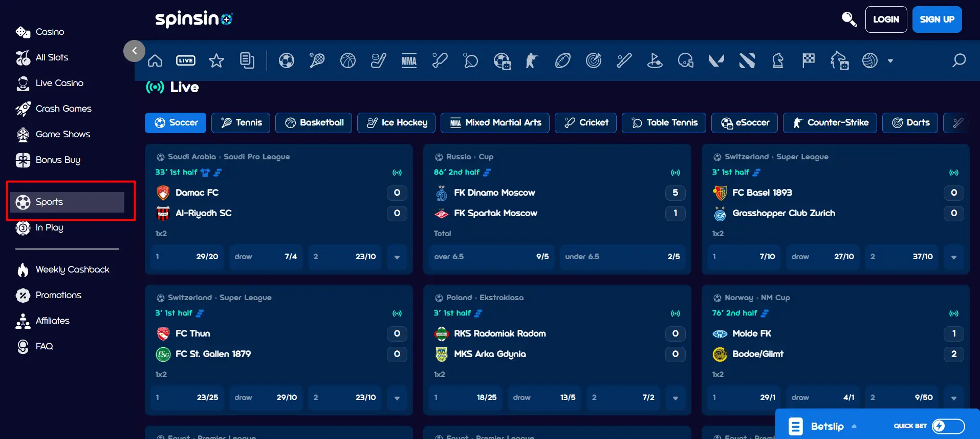Viewport: 980px width, 439px height.
Task: Bet on Damac FC win at 29/20
Action: point(187,257)
